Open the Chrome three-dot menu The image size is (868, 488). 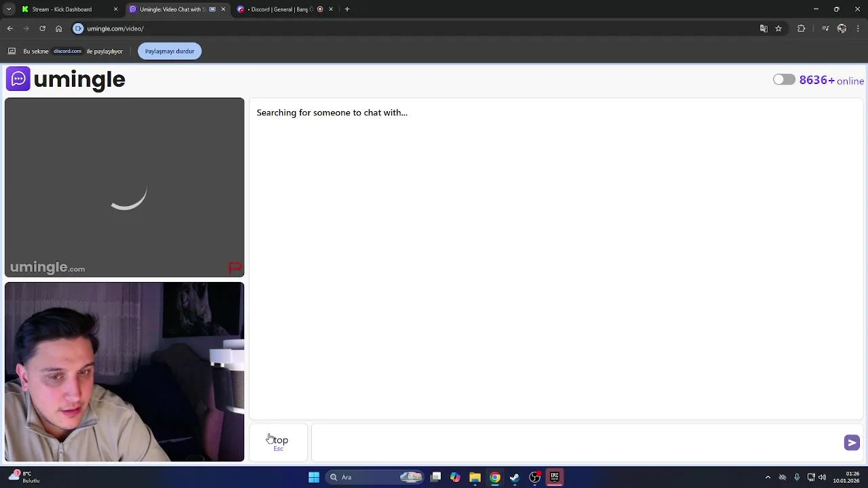(858, 28)
